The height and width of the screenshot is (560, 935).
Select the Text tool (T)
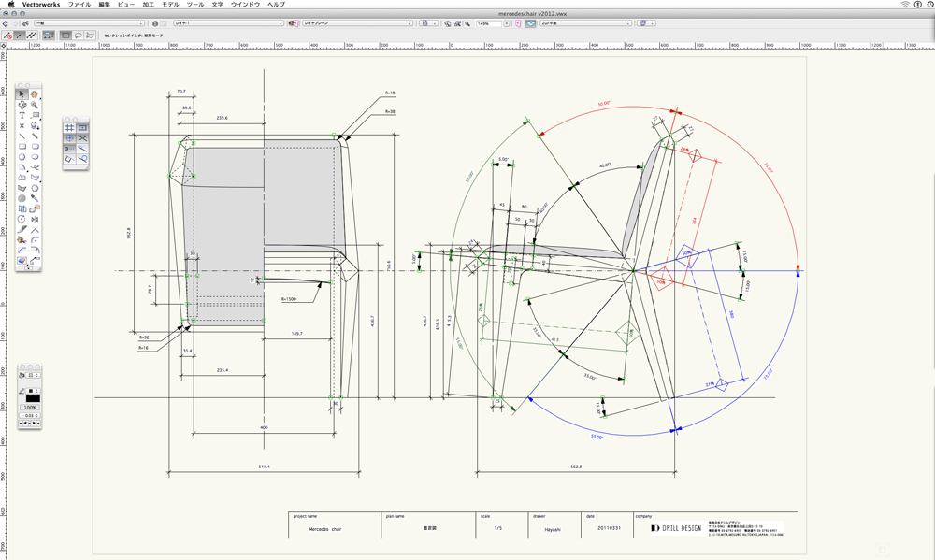click(x=22, y=115)
